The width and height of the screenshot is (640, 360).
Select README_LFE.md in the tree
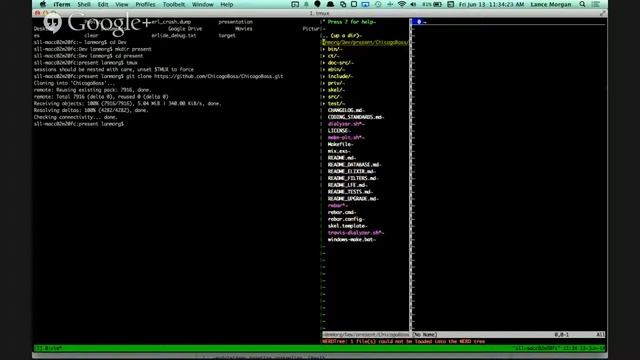(347, 185)
